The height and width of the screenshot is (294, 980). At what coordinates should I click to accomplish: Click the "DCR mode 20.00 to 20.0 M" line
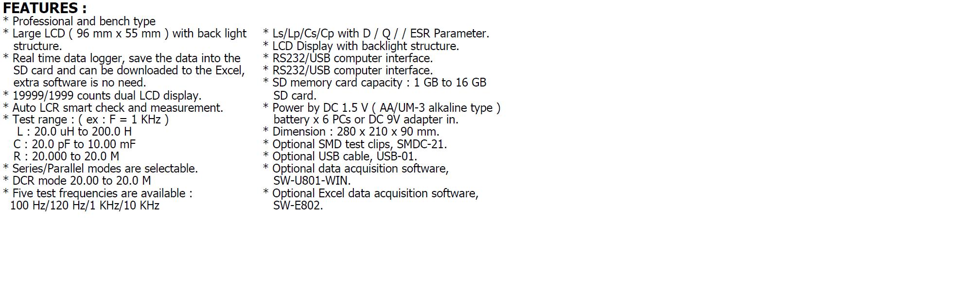(x=81, y=181)
